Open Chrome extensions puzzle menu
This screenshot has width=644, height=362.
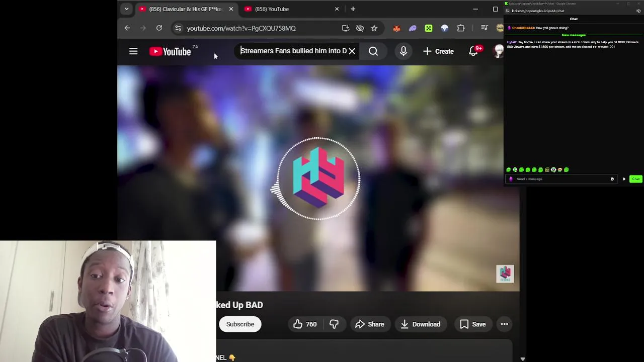coord(461,29)
